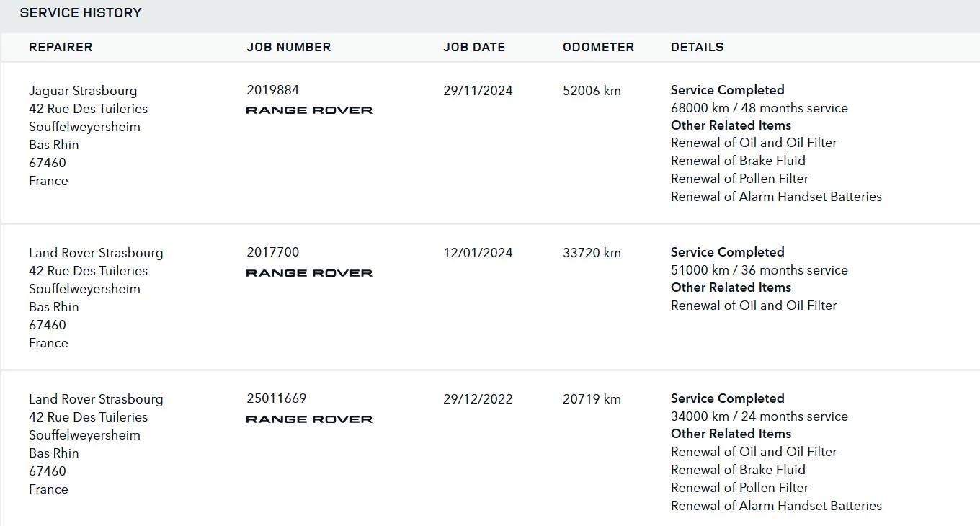Click job number 2019884
The image size is (980, 526).
tap(272, 90)
